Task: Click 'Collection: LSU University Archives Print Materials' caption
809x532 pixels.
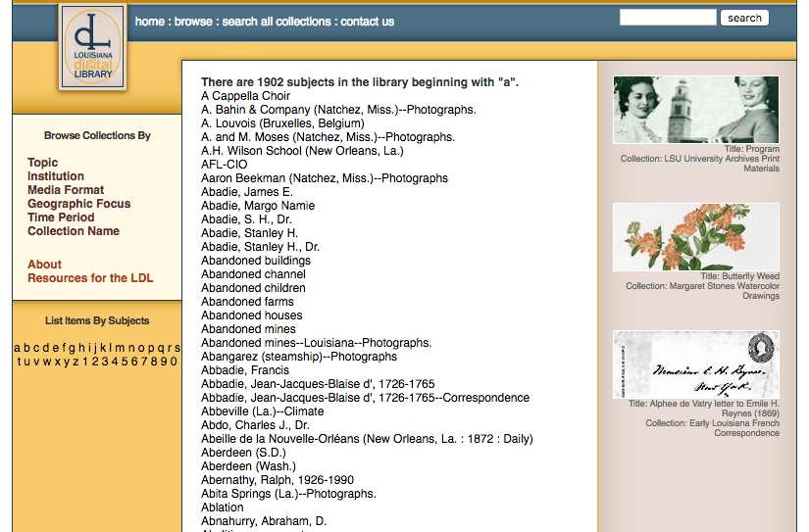Action: pos(700,164)
